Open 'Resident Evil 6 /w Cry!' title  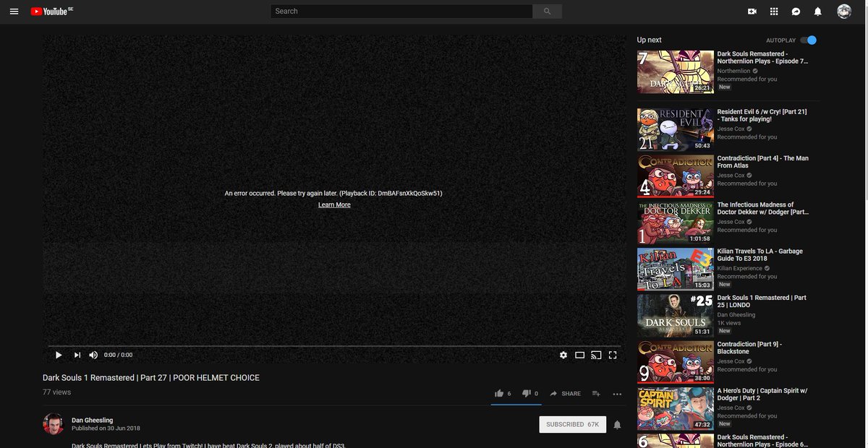click(762, 116)
